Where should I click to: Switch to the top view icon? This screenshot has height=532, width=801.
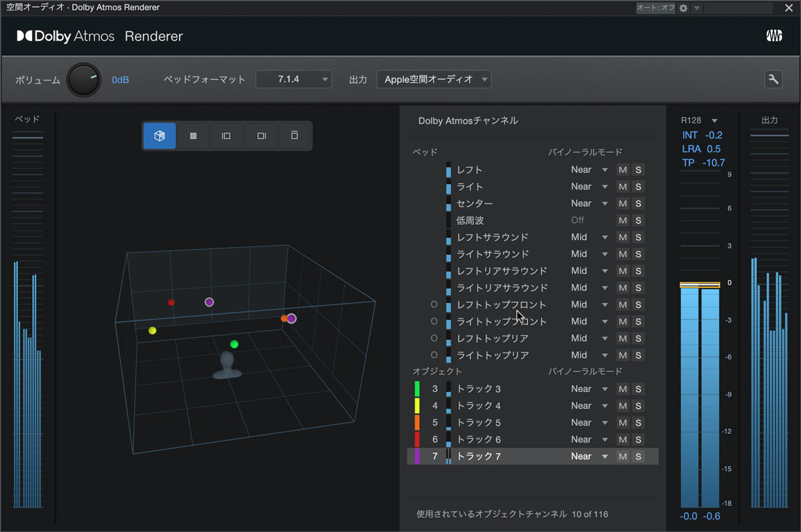click(194, 136)
